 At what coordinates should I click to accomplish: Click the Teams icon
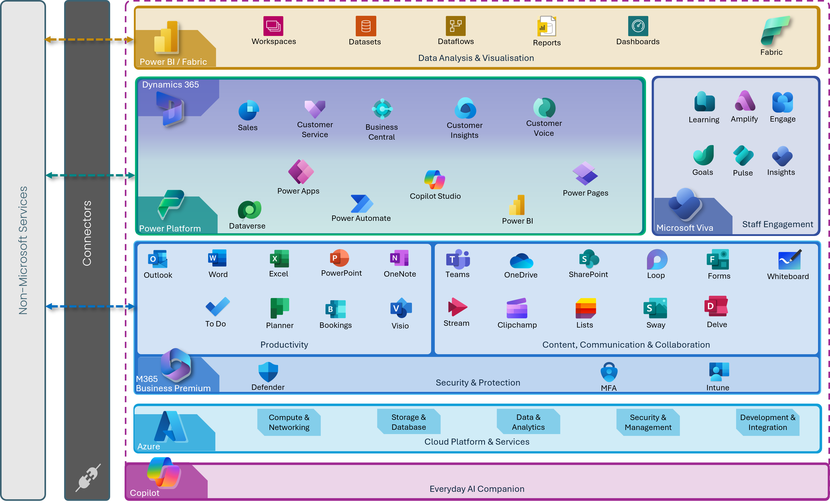tap(458, 259)
